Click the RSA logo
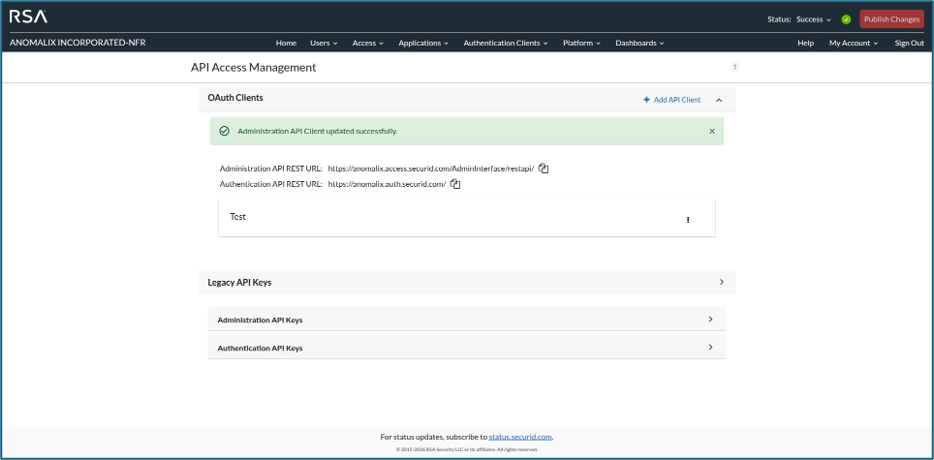Image resolution: width=934 pixels, height=460 pixels. point(28,17)
